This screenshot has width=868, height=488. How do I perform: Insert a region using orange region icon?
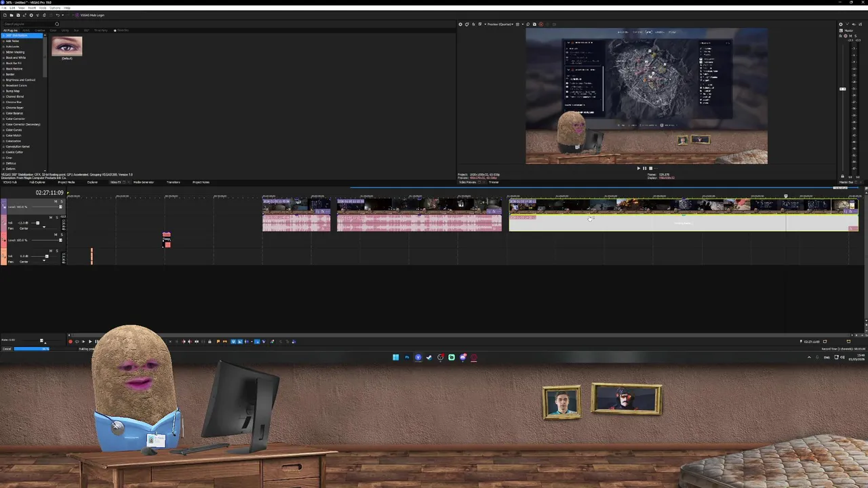(225, 342)
